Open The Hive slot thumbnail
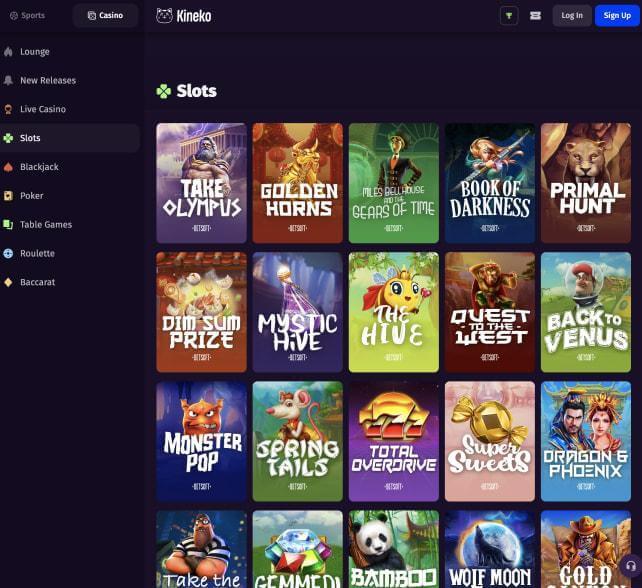 pyautogui.click(x=393, y=312)
